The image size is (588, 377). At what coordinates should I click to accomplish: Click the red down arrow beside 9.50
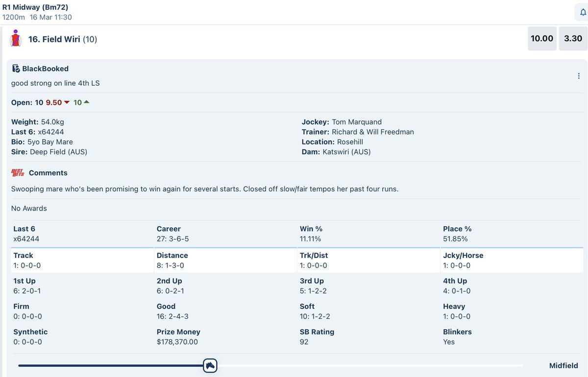pos(67,102)
